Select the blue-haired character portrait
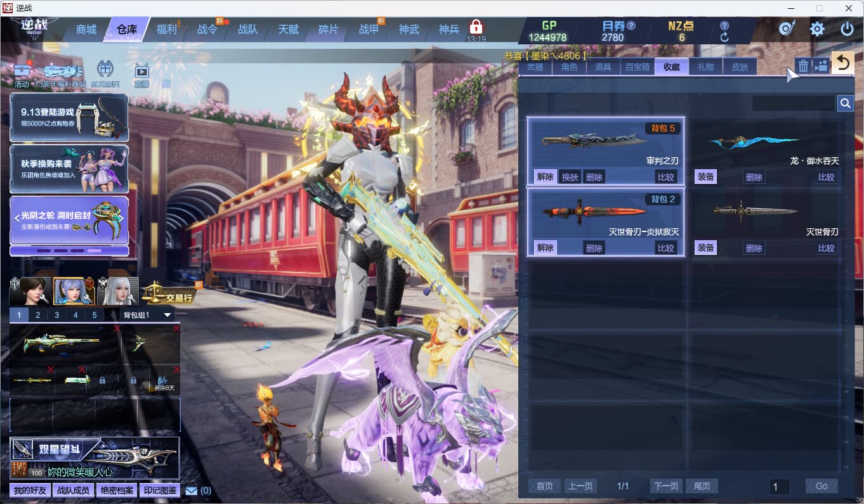 74,292
